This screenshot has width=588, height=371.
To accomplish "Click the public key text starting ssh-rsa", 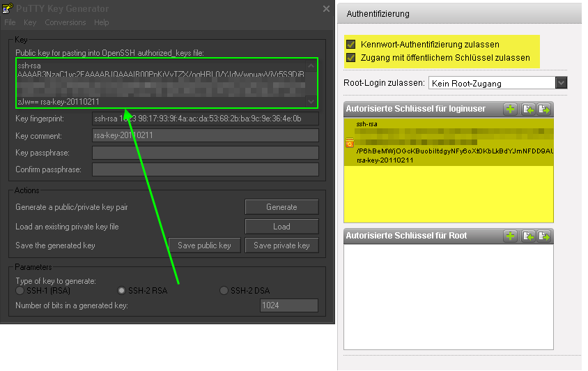I will pyautogui.click(x=161, y=83).
